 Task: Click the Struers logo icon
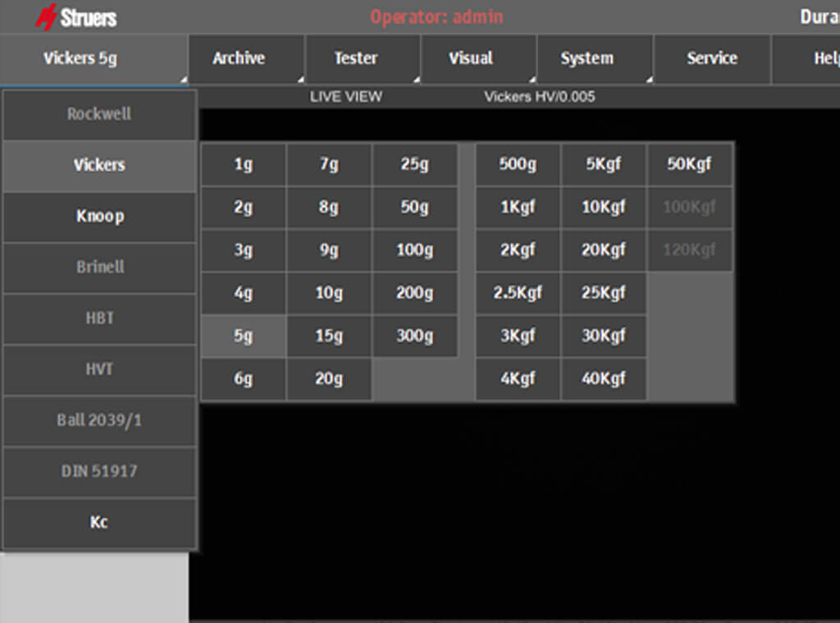[47, 16]
